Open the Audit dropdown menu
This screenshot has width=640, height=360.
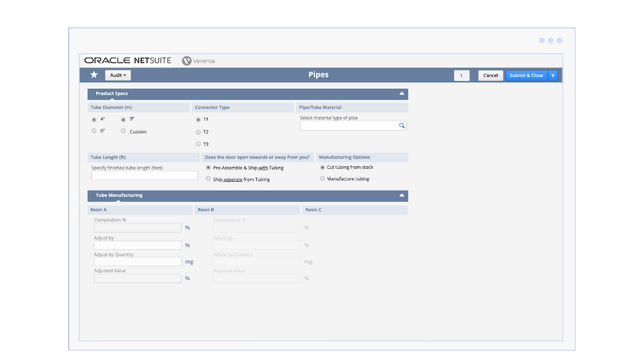pyautogui.click(x=118, y=75)
